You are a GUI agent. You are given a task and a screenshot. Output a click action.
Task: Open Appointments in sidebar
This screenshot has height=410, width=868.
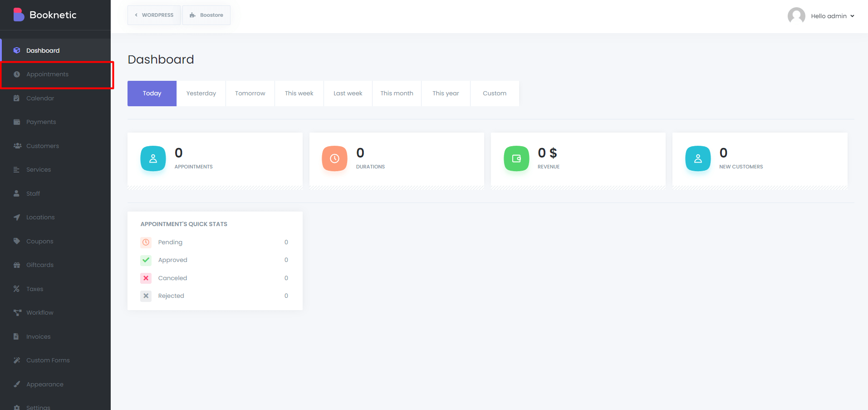coord(55,74)
